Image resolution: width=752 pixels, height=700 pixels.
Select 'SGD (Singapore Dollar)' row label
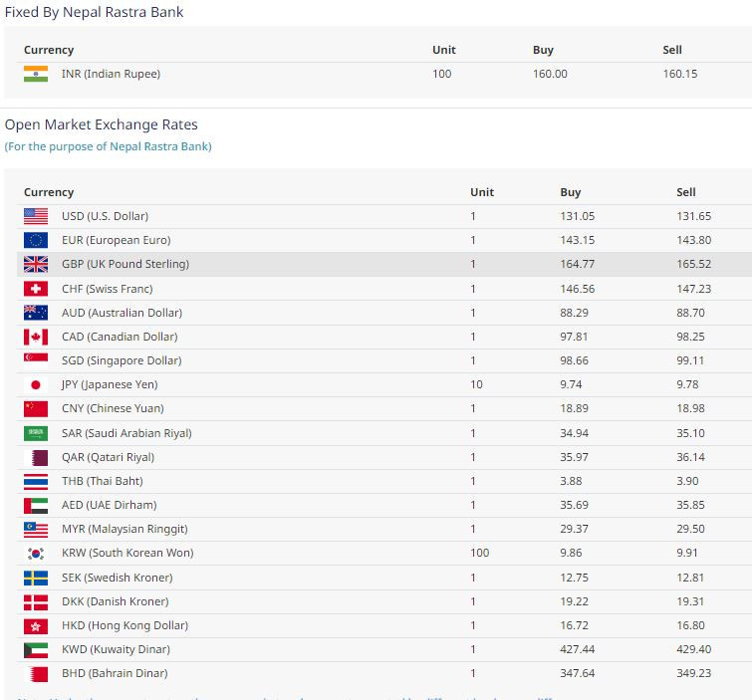pos(122,360)
